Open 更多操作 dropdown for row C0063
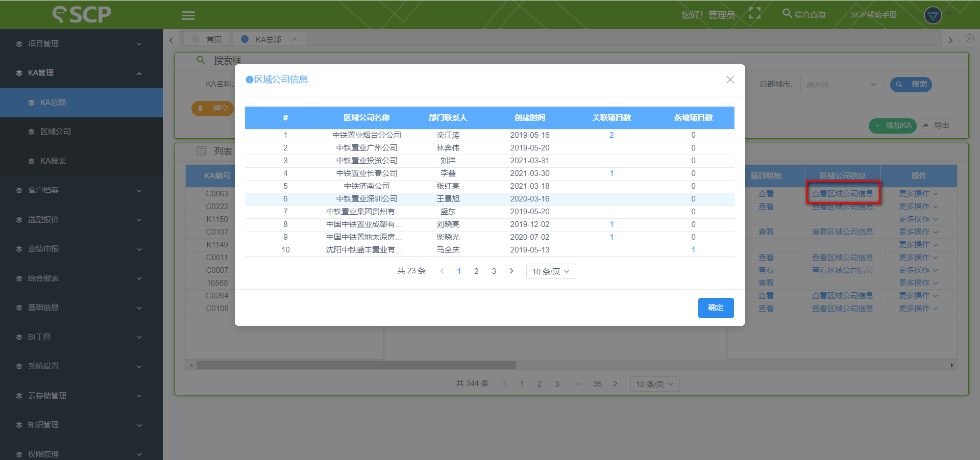Image resolution: width=980 pixels, height=460 pixels. pyautogui.click(x=918, y=194)
